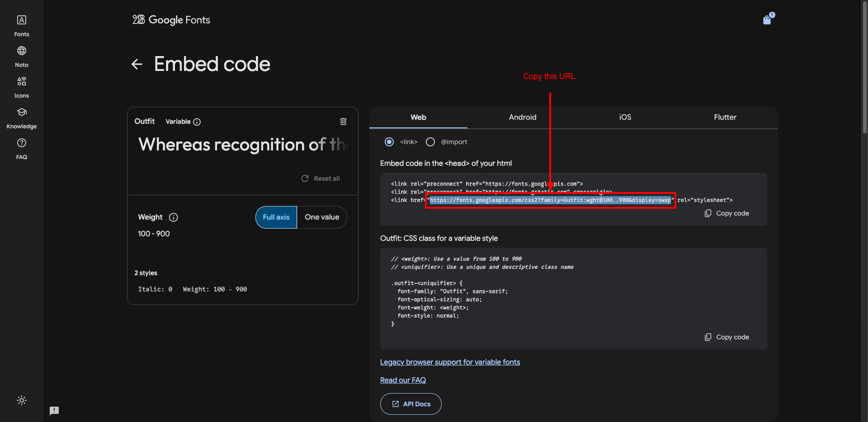Switch to the Android tab

pos(522,117)
